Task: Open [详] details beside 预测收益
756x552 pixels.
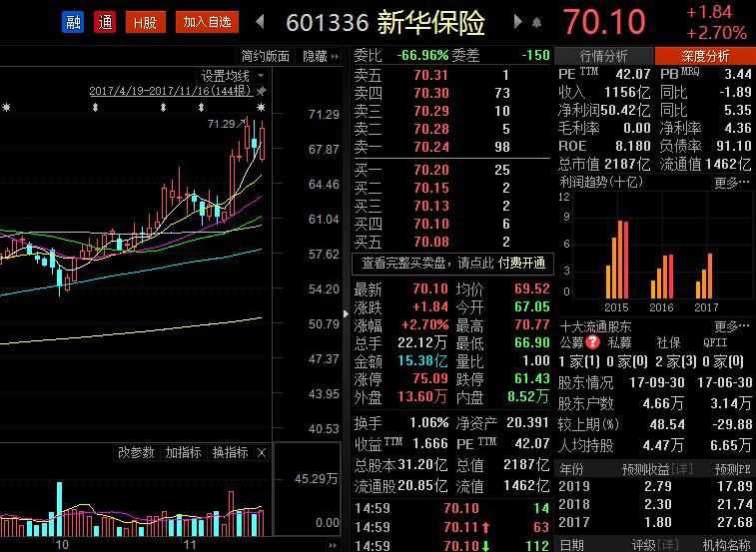Action: [681, 468]
